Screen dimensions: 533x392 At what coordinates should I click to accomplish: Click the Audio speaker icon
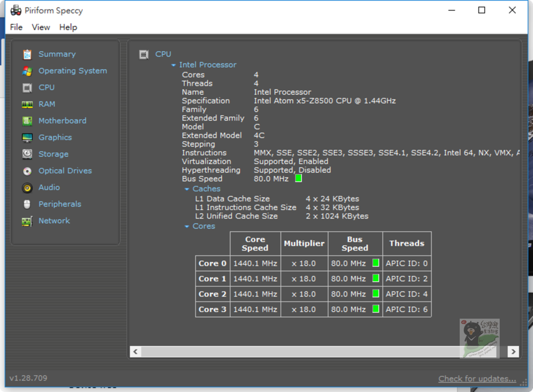point(28,187)
